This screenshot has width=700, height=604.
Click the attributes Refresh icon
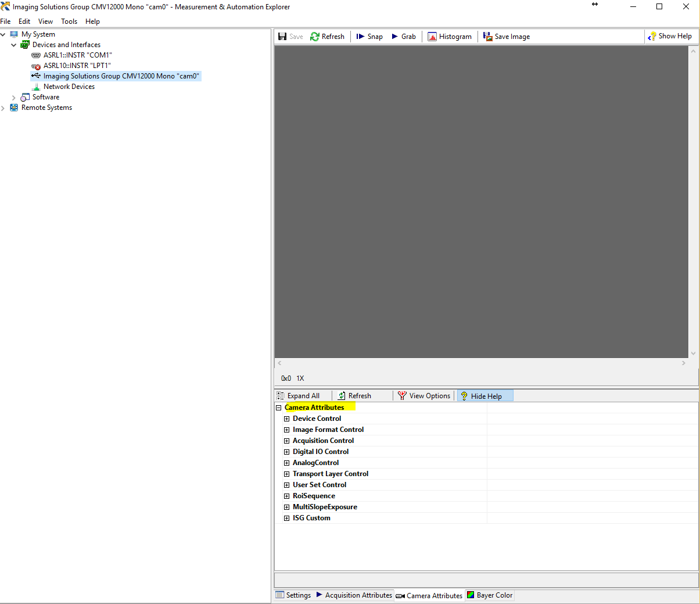pos(342,396)
